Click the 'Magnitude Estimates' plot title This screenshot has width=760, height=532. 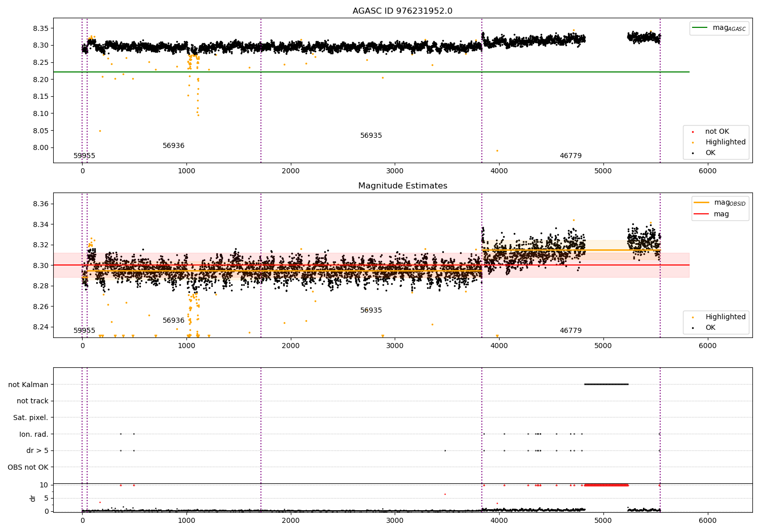[x=402, y=186]
